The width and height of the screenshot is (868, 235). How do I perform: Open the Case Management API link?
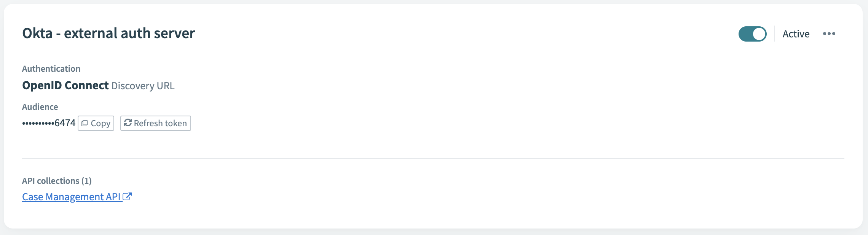pos(71,197)
